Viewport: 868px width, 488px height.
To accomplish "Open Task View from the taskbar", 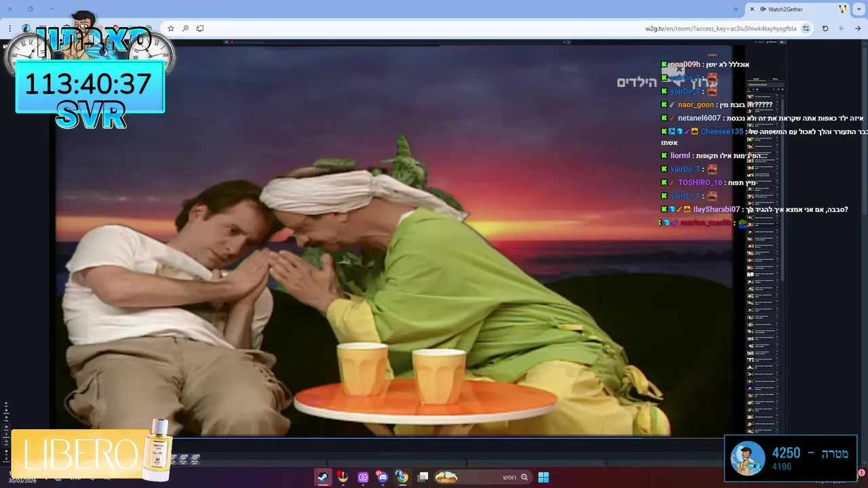I will (x=422, y=477).
